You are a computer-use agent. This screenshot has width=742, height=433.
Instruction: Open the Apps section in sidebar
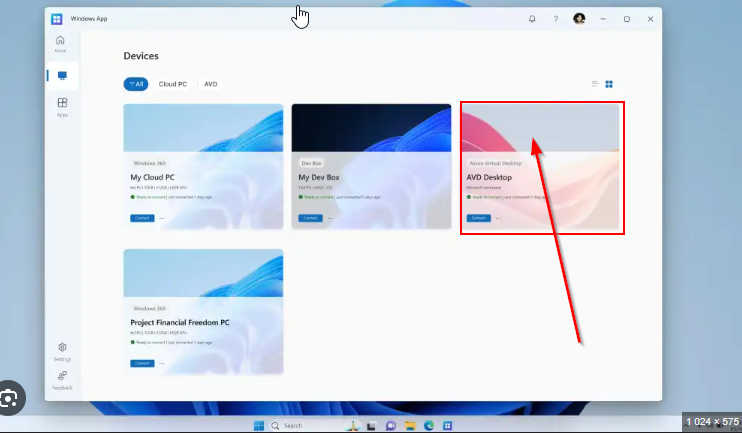[62, 107]
